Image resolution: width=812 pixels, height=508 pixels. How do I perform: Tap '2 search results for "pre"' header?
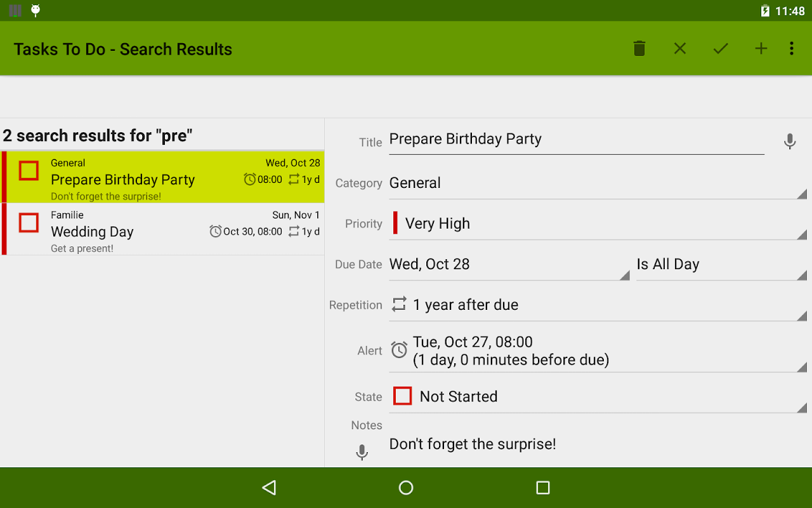[98, 135]
